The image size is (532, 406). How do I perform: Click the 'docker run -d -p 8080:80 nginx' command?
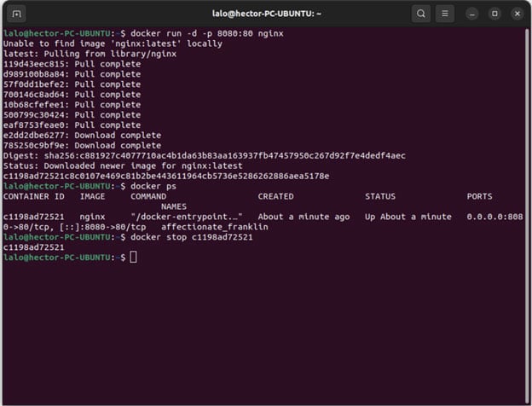(x=207, y=33)
